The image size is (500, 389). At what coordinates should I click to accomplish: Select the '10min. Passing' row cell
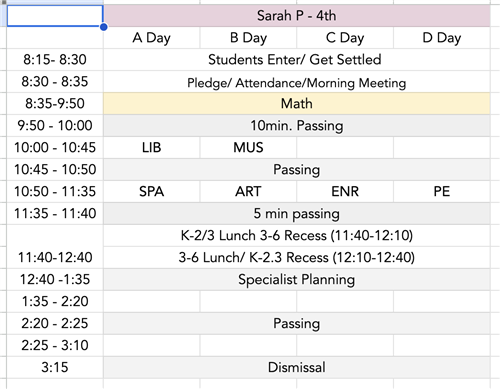click(297, 126)
